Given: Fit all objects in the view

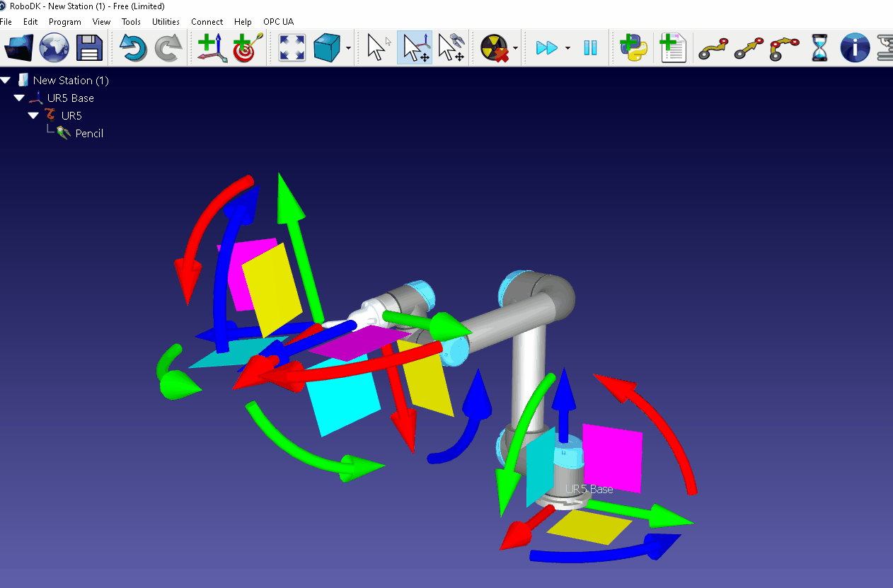Looking at the screenshot, I should pyautogui.click(x=292, y=48).
